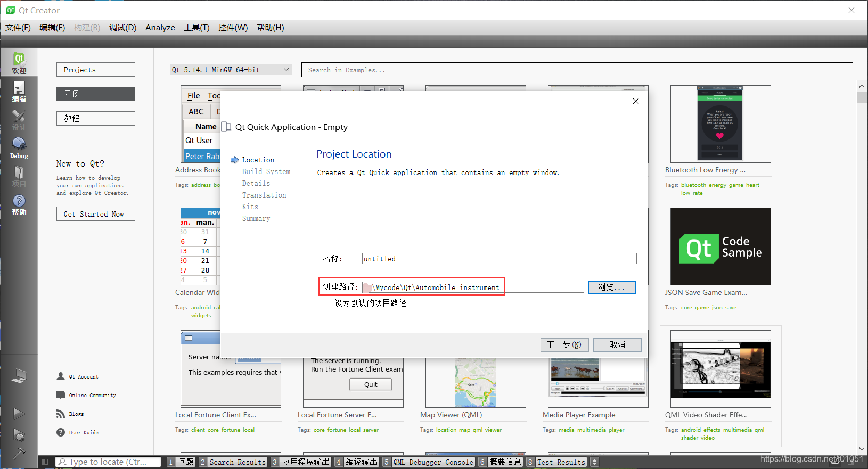Open Bluetooth Low Energy example thumbnail
The height and width of the screenshot is (469, 868).
point(720,124)
